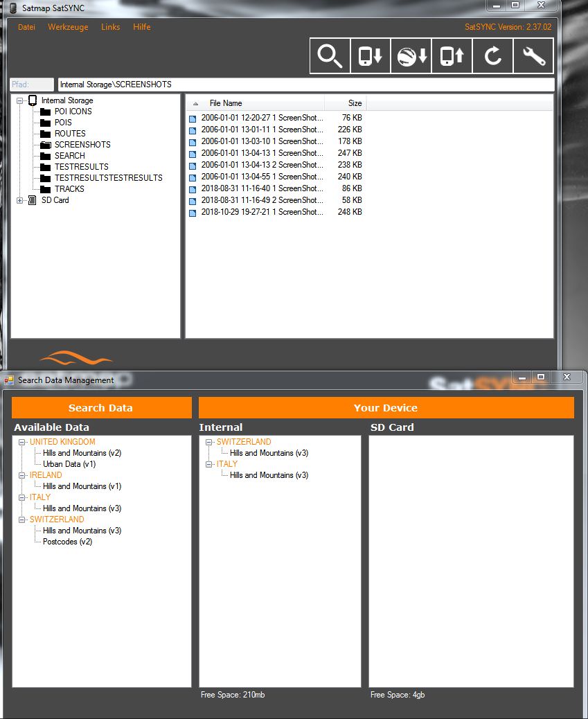Maximize the Search Data Management window
588x719 pixels.
click(x=541, y=378)
